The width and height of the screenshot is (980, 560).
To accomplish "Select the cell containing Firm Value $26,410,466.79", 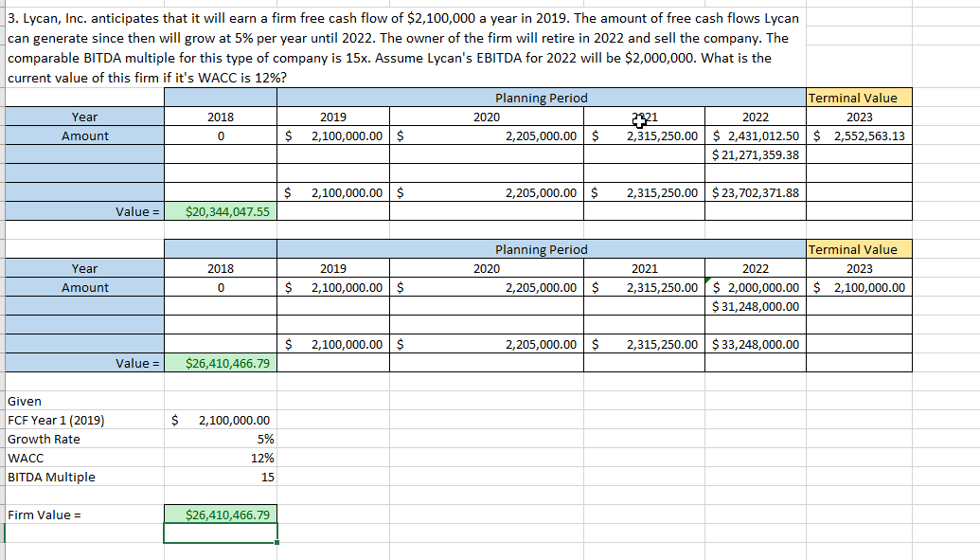I will point(220,514).
